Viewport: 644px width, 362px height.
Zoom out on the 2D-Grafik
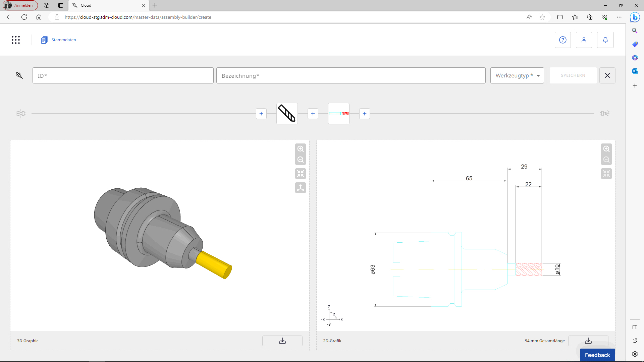coord(606,160)
